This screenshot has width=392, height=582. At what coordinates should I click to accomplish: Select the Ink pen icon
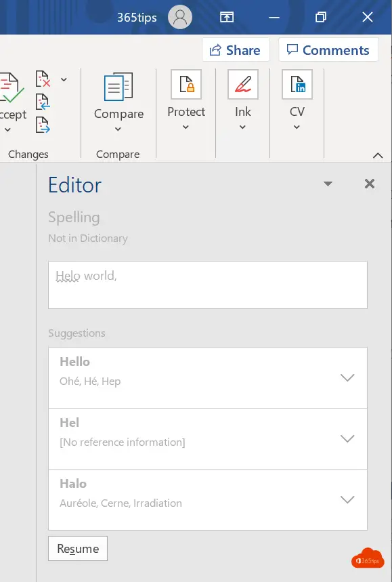[243, 84]
